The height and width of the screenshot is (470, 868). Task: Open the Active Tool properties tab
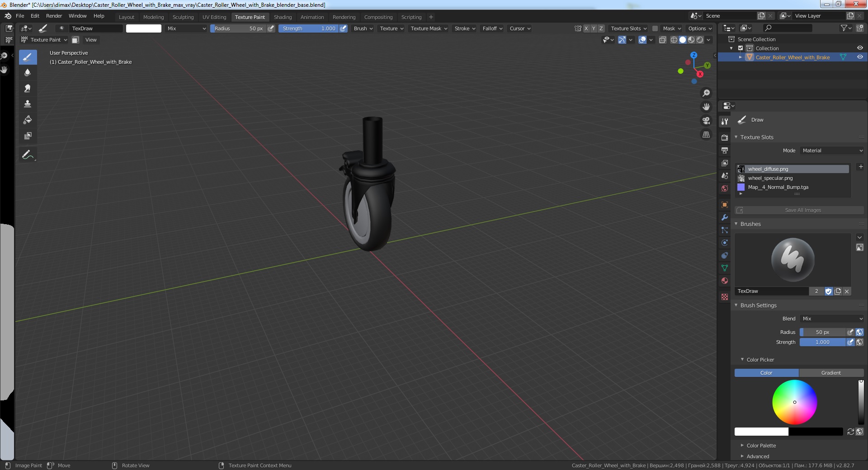725,122
